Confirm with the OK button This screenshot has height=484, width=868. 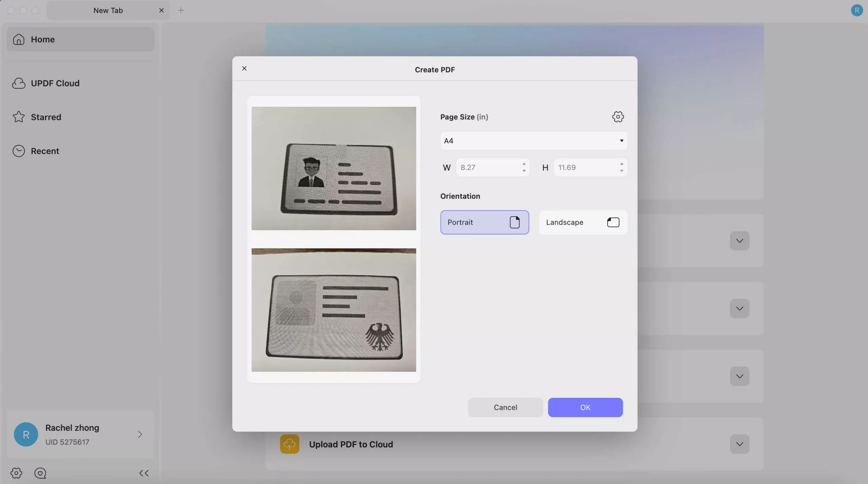(585, 407)
